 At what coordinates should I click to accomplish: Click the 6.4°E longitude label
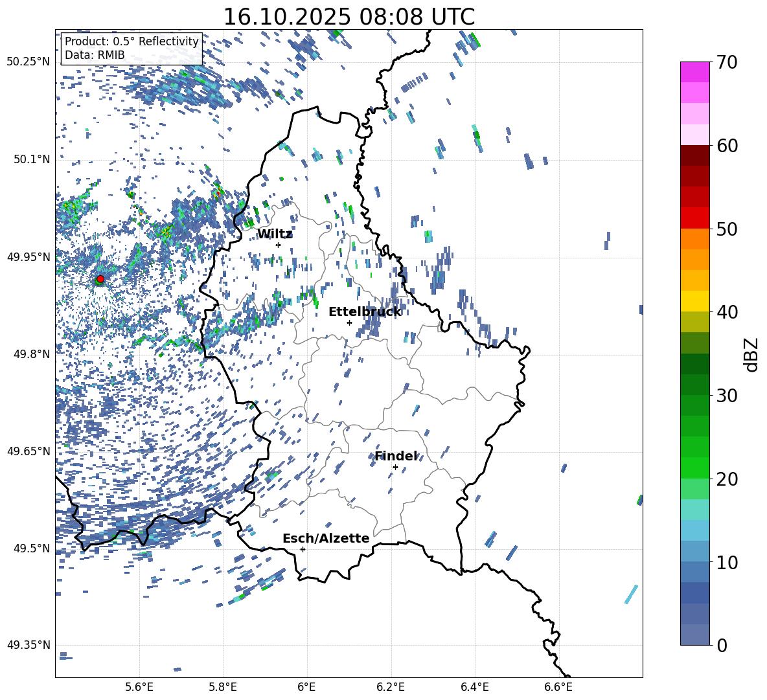pos(474,687)
